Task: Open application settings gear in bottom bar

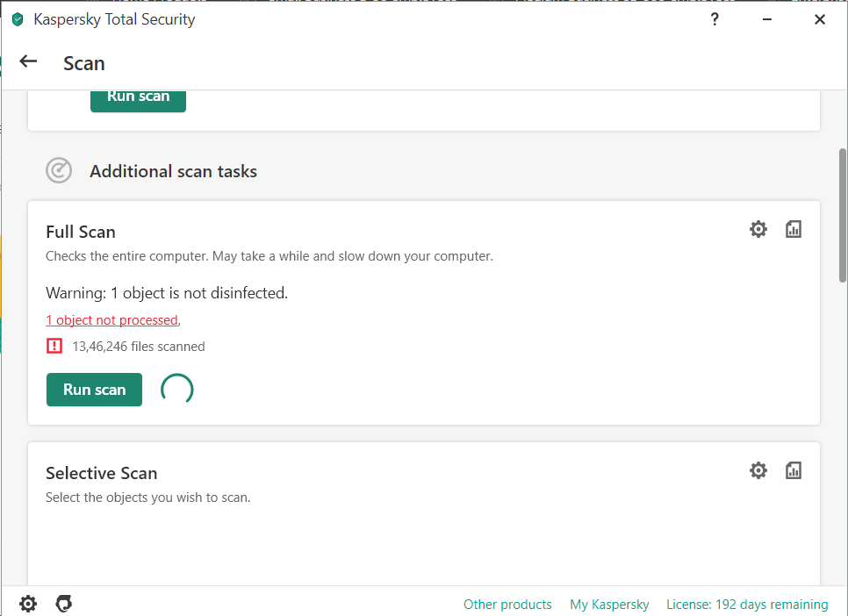Action: coord(28,604)
